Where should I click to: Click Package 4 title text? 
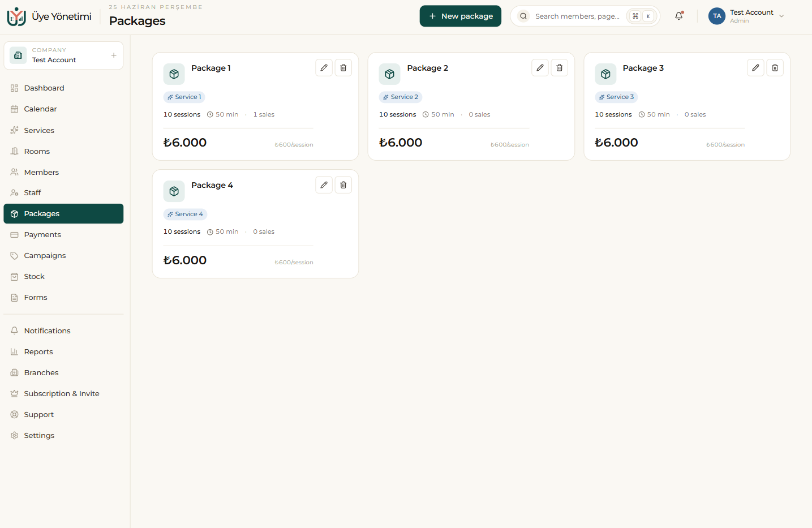click(212, 185)
